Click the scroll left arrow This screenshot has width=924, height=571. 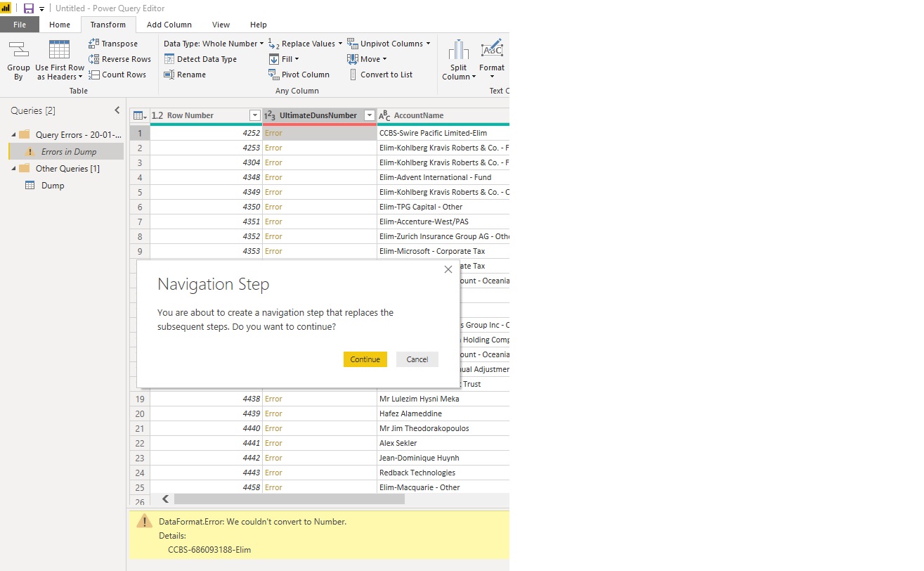pyautogui.click(x=166, y=499)
